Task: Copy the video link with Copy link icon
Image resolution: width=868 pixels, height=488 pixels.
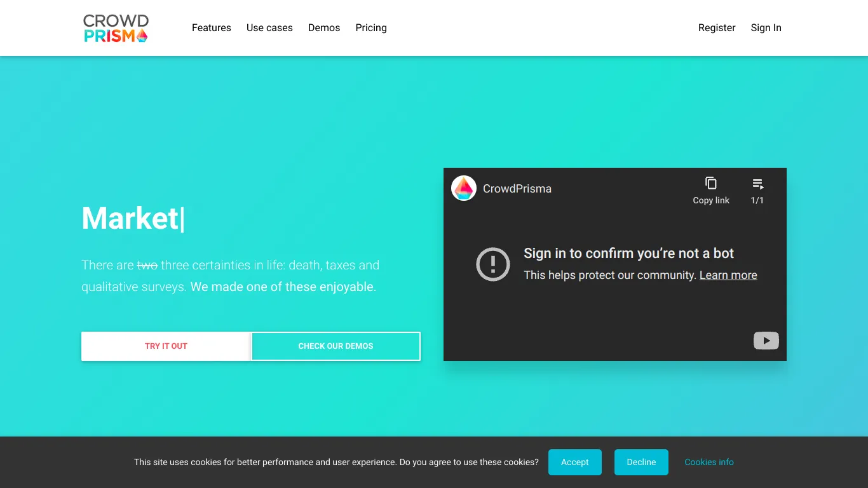Action: coord(711,191)
